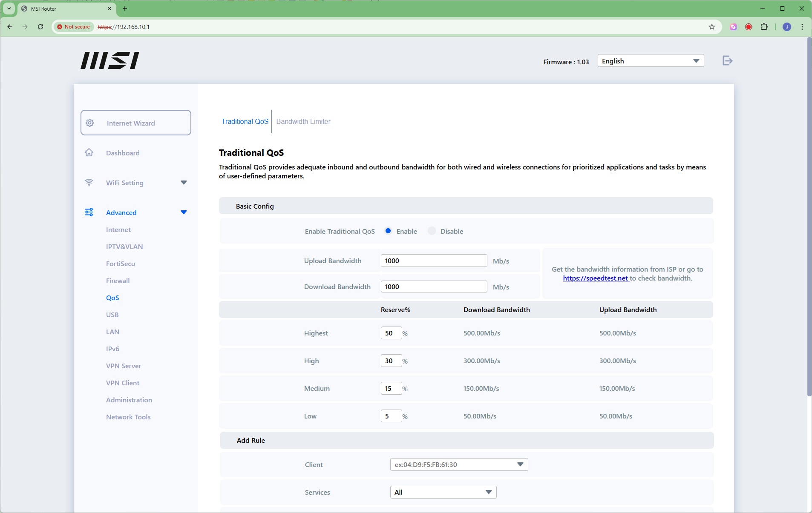Select the Enable radio for Traditional QoS
The image size is (812, 513).
388,231
